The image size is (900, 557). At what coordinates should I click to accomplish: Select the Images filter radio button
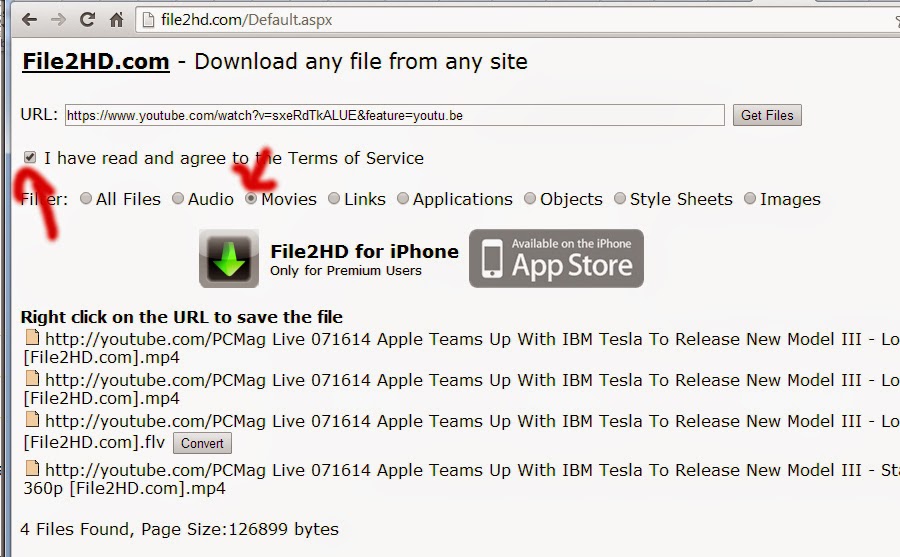(x=750, y=199)
